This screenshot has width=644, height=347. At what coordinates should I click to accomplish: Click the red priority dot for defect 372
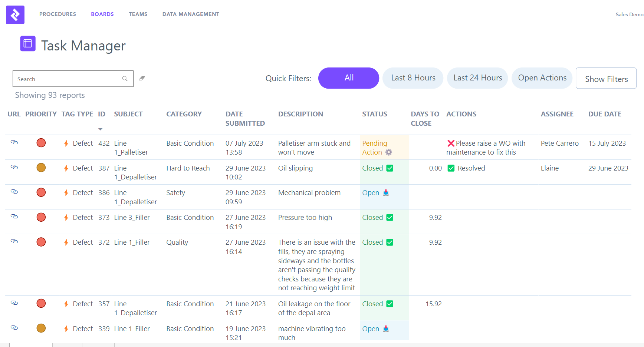(41, 242)
